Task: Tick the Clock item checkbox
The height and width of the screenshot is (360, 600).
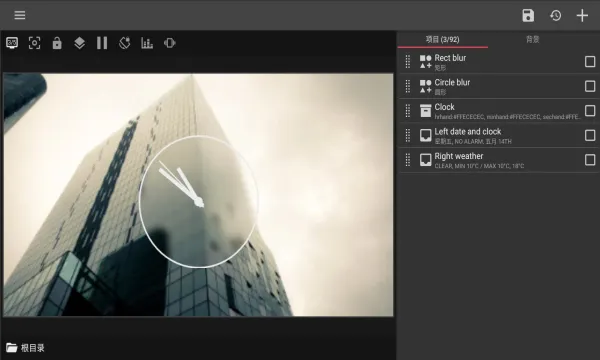Action: (x=590, y=111)
